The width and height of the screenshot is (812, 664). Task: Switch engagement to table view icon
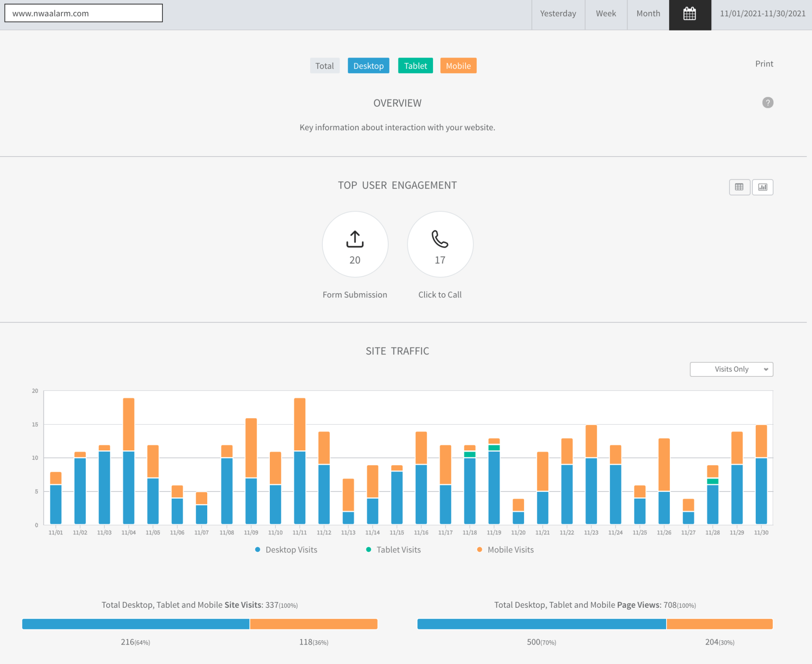coord(739,187)
